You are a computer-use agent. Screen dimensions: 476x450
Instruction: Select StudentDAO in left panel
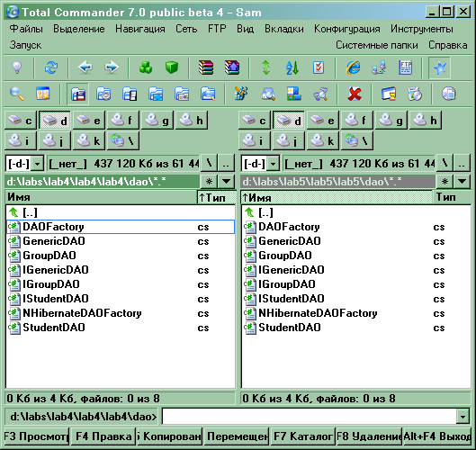coord(121,328)
